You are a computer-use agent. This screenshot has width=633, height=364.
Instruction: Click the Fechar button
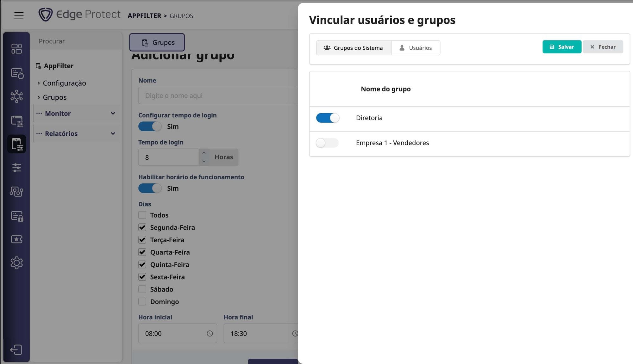[603, 47]
